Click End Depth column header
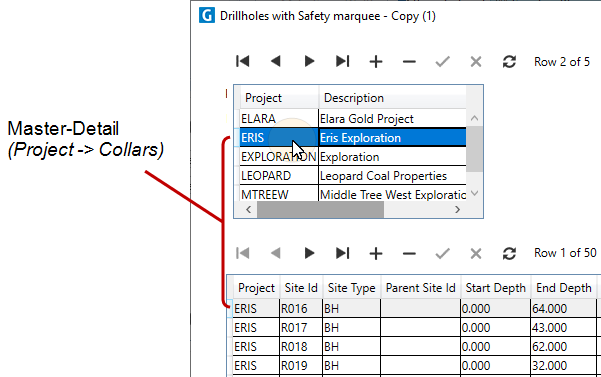Image resolution: width=601 pixels, height=377 pixels. [564, 288]
